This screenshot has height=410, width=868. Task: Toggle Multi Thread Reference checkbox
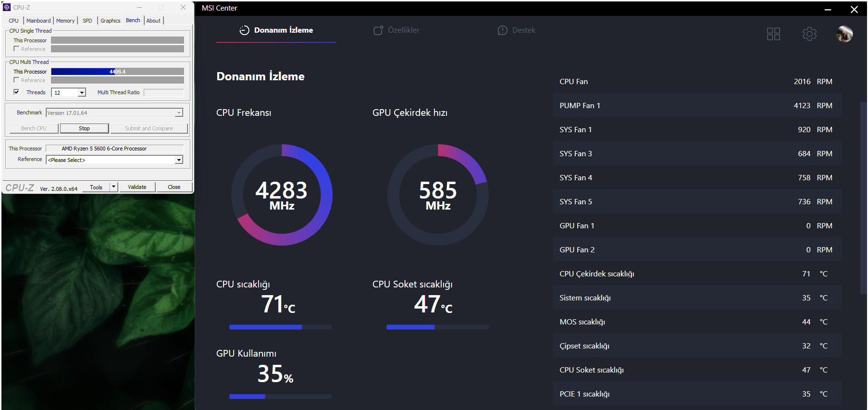pyautogui.click(x=16, y=80)
